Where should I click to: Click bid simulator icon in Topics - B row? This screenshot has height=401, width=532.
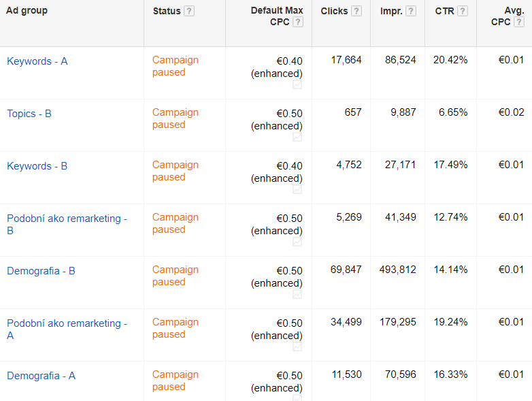297,137
